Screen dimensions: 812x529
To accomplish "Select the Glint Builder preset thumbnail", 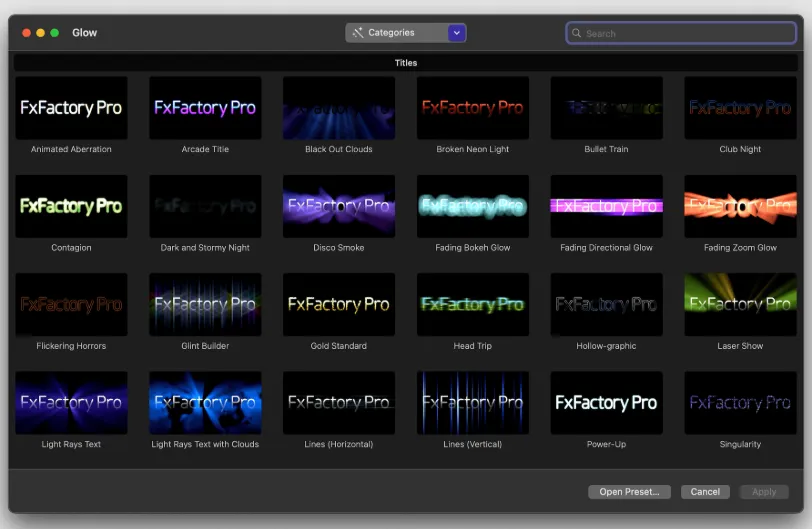I will pyautogui.click(x=205, y=304).
